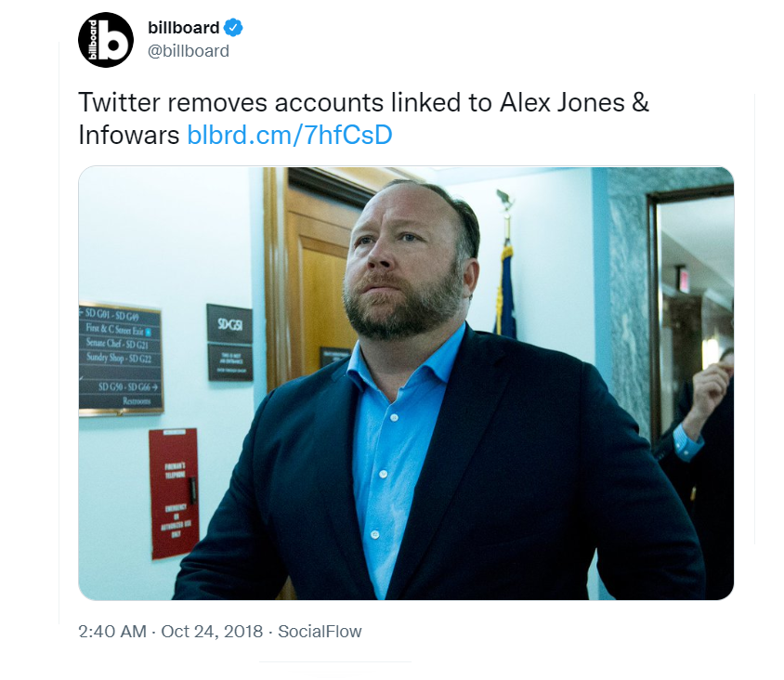Click the words "Twitter removes accounts"
The width and height of the screenshot is (784, 680).
point(230,102)
